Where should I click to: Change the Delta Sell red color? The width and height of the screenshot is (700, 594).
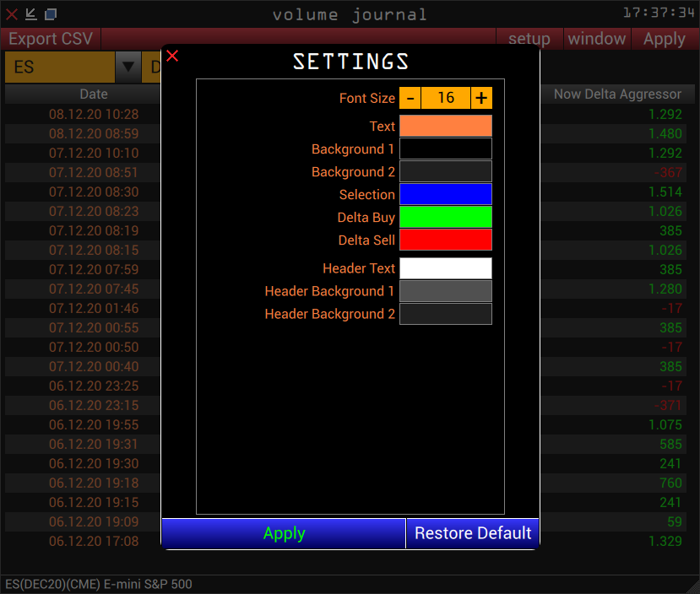(x=445, y=240)
